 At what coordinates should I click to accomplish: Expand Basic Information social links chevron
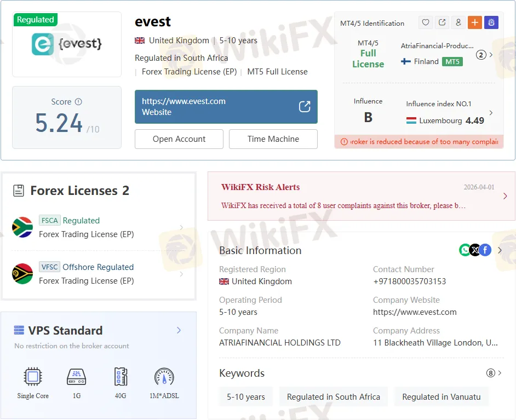pyautogui.click(x=500, y=250)
